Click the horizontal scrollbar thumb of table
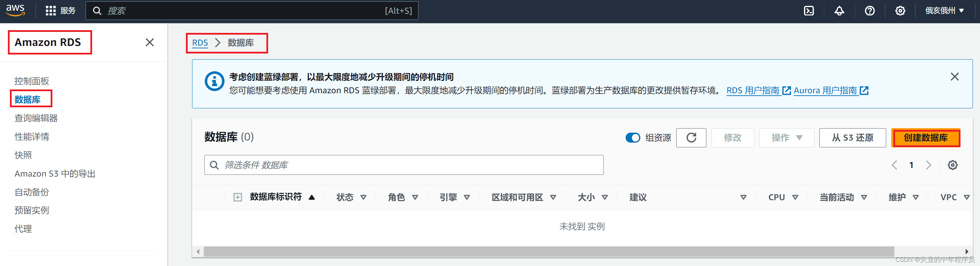 click(549, 252)
